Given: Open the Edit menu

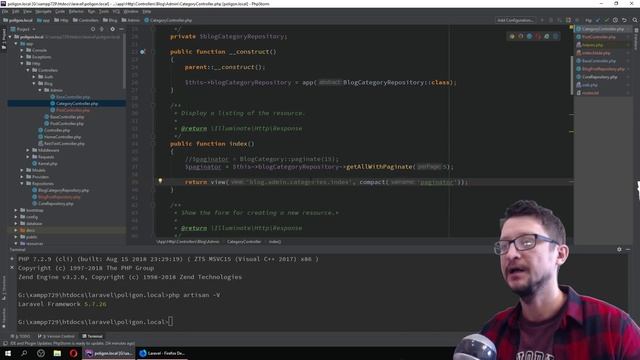Looking at the screenshot, I should (x=16, y=11).
